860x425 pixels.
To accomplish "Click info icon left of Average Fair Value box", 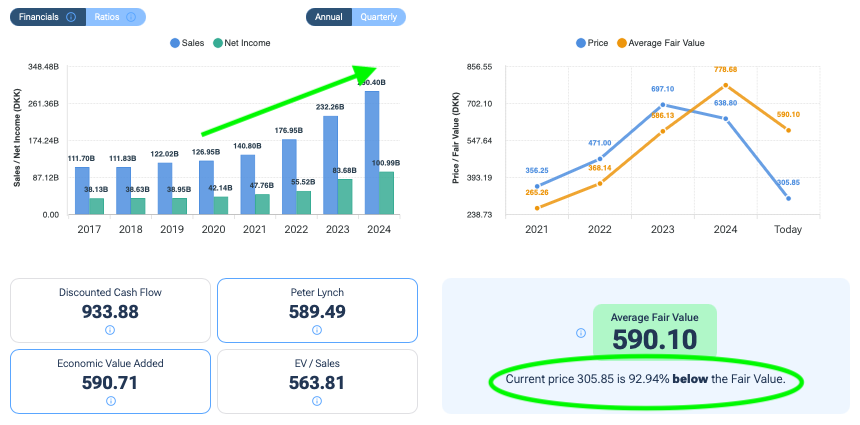I will [x=579, y=334].
